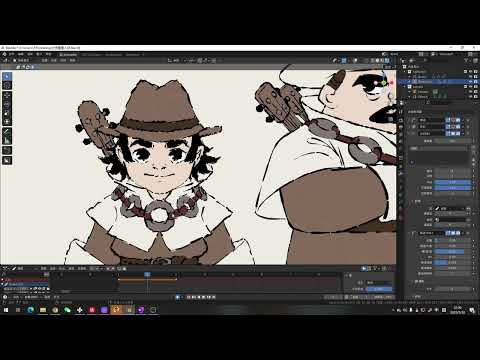Uncheck the first collection's exclude checkbox in outliner
480x360 pixels.
click(465, 71)
